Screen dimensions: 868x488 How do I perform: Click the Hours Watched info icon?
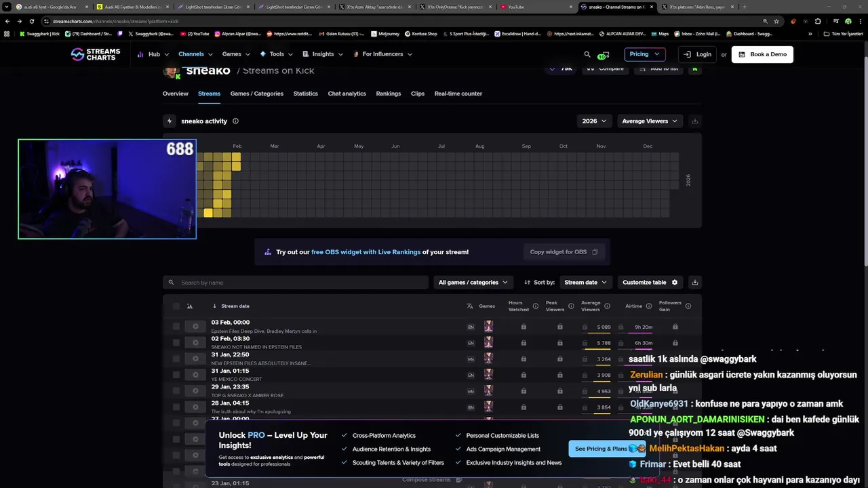535,306
